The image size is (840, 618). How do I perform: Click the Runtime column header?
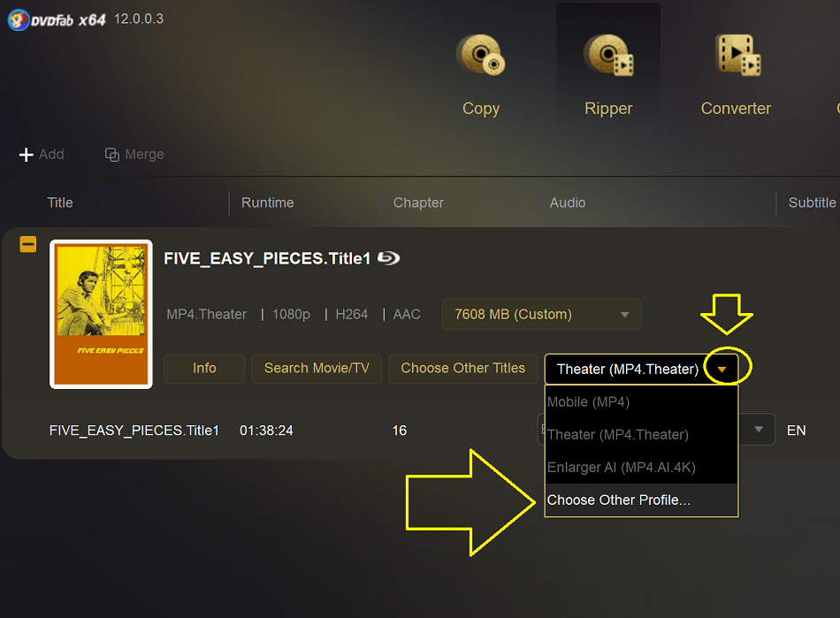click(267, 203)
